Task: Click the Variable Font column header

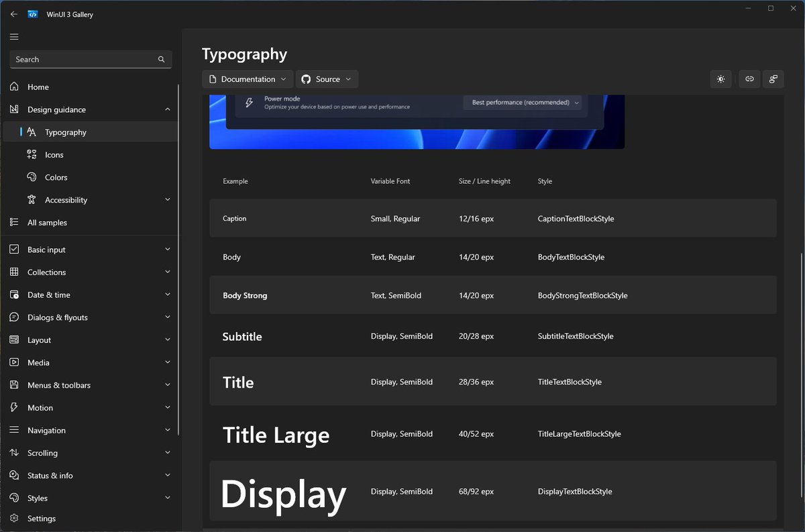Action: (390, 182)
